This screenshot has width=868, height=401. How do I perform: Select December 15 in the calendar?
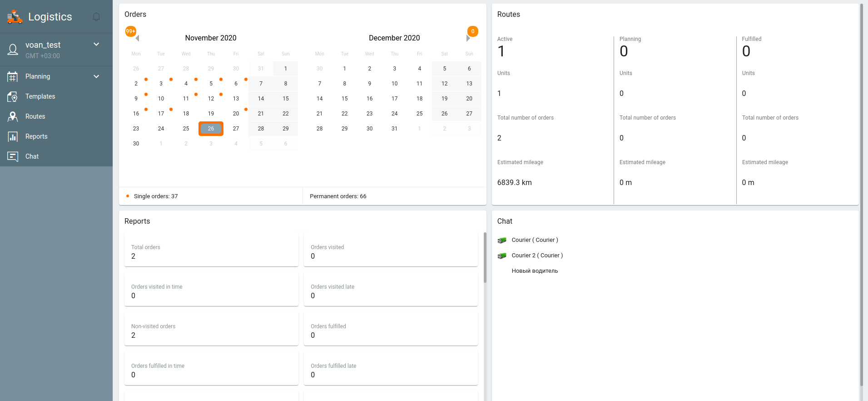(x=344, y=99)
